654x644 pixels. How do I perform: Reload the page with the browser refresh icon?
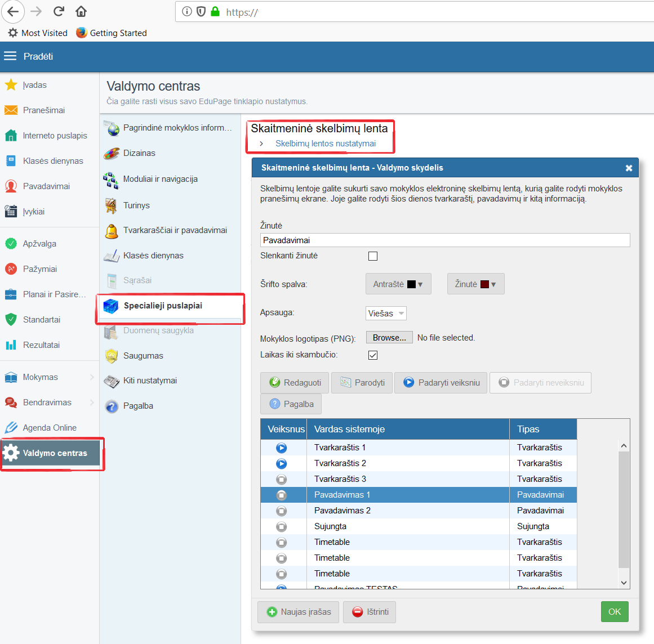click(59, 11)
